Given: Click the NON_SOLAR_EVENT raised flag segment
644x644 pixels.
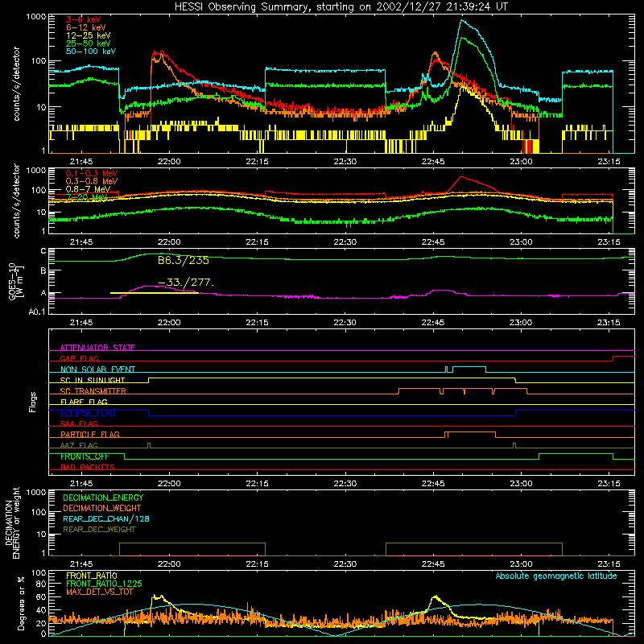Looking at the screenshot, I should [x=469, y=367].
